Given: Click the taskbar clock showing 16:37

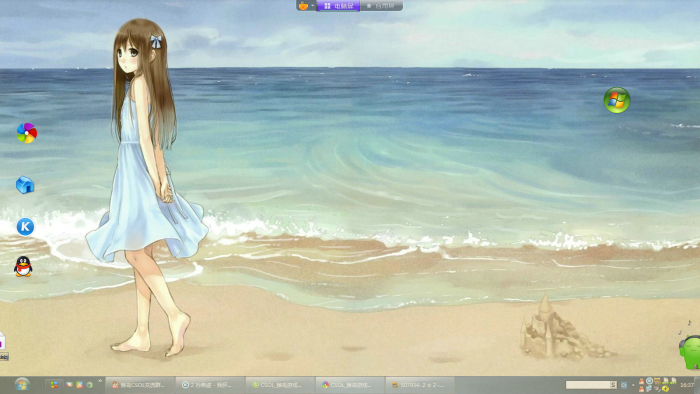Looking at the screenshot, I should pyautogui.click(x=687, y=385).
